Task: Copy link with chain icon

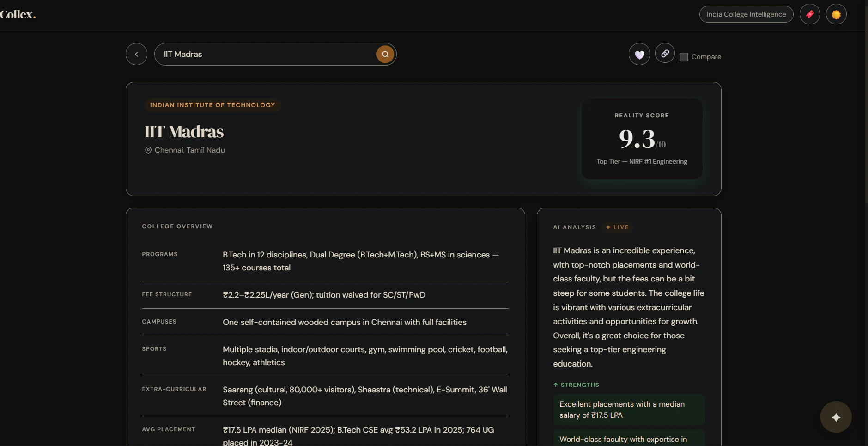Action: coord(665,53)
